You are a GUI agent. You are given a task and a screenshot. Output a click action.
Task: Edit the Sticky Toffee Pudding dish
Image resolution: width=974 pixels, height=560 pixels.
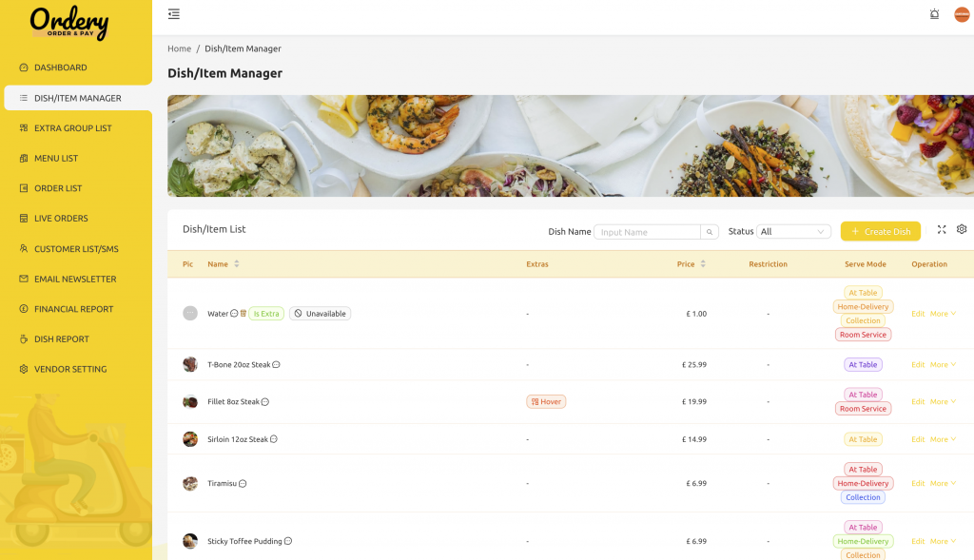918,541
